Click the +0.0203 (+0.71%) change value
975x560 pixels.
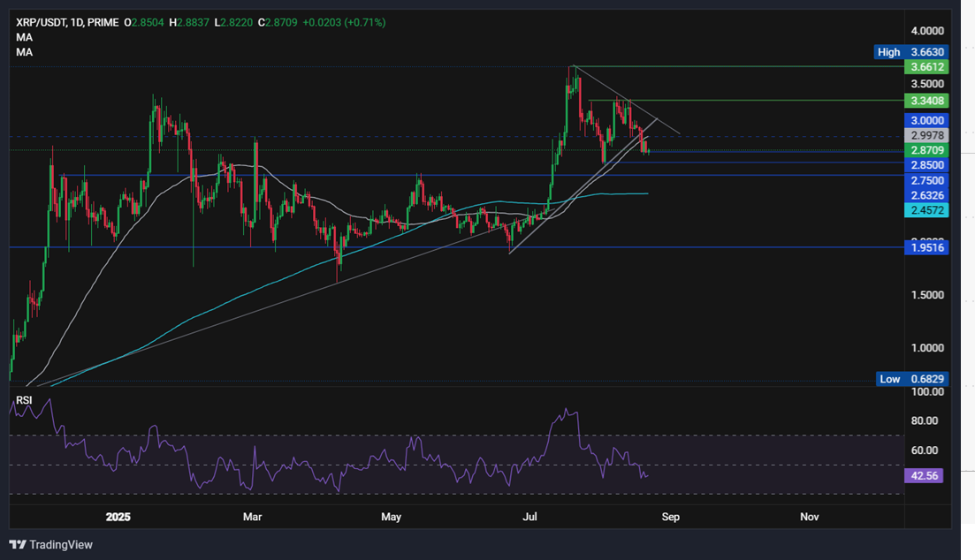(344, 22)
